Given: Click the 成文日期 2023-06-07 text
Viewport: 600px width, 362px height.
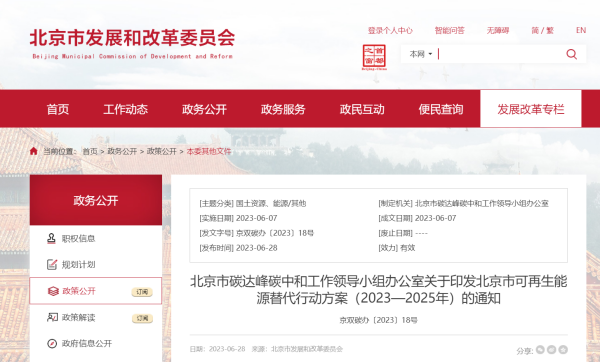Looking at the screenshot, I should pos(417,218).
